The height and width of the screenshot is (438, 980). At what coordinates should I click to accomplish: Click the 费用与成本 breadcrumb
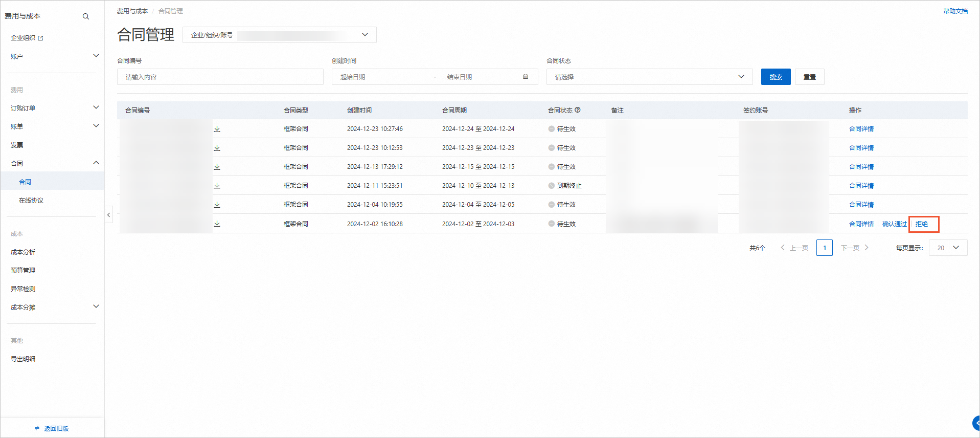(x=132, y=11)
